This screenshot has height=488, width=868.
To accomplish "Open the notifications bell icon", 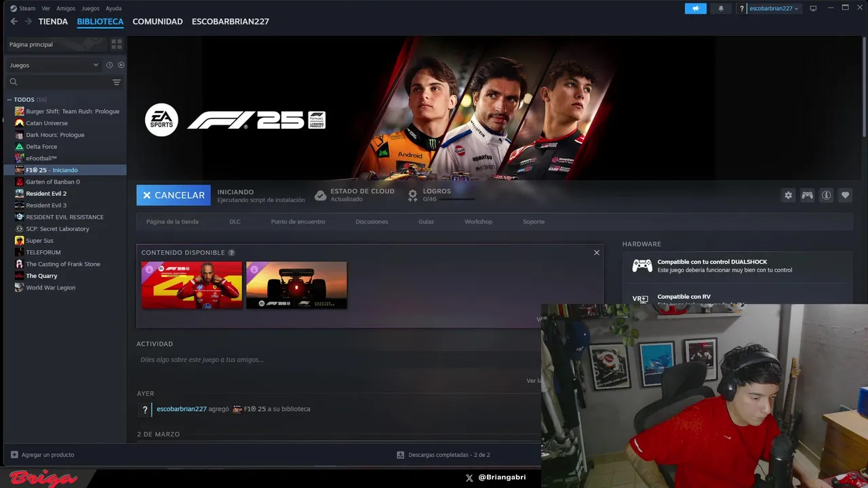I will coord(721,8).
